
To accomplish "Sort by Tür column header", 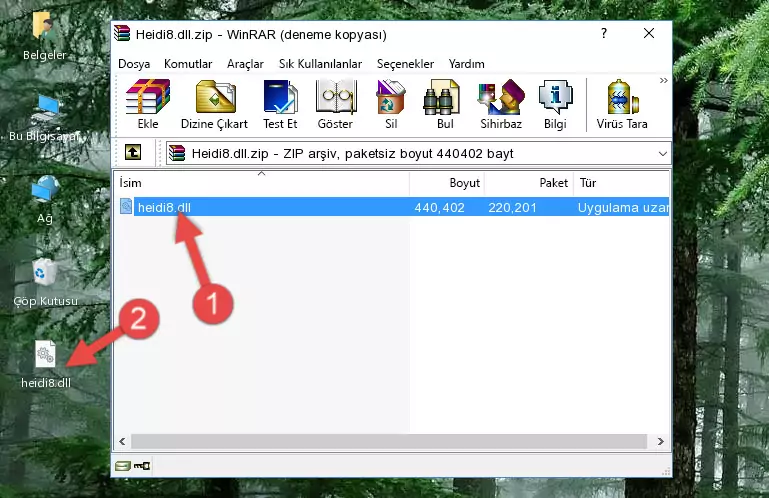I will click(621, 183).
